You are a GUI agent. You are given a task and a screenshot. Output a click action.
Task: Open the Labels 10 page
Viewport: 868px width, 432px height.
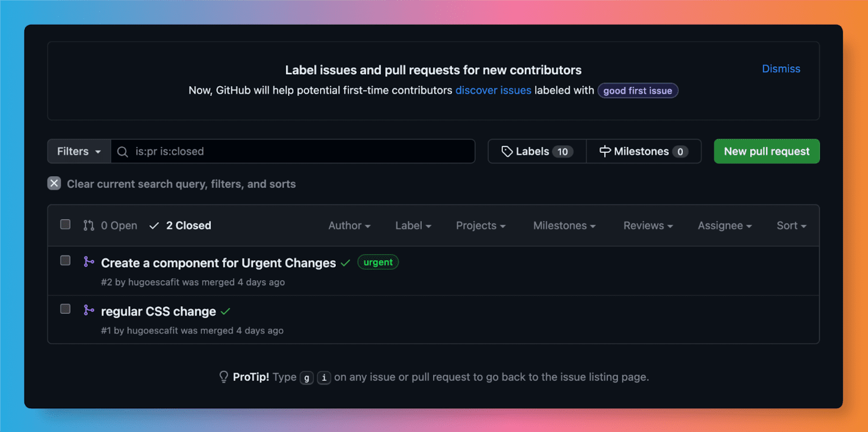[537, 151]
